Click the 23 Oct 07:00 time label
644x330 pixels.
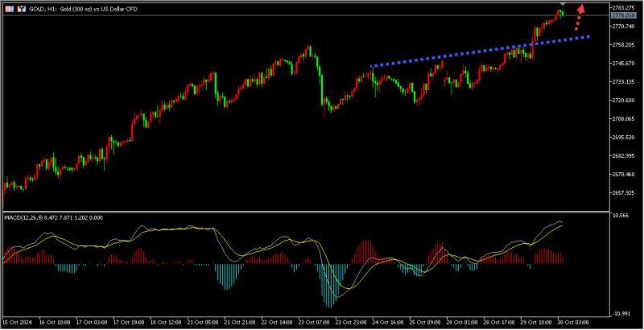pyautogui.click(x=312, y=320)
